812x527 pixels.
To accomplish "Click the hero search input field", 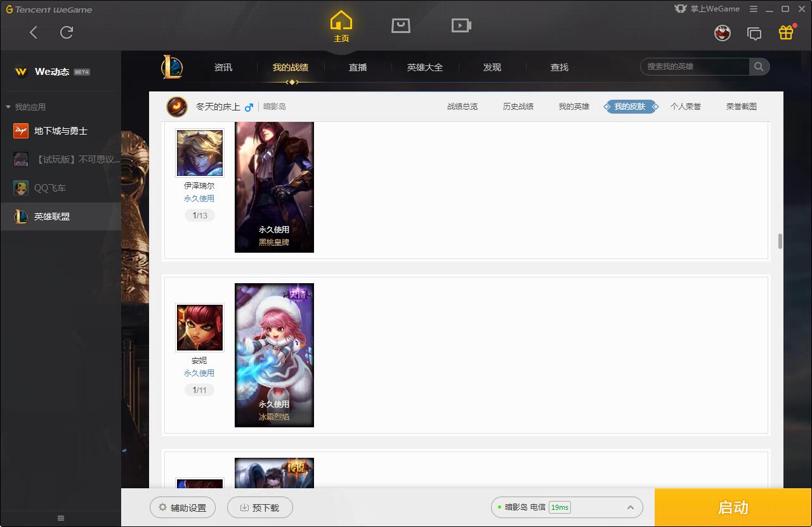I will (695, 67).
